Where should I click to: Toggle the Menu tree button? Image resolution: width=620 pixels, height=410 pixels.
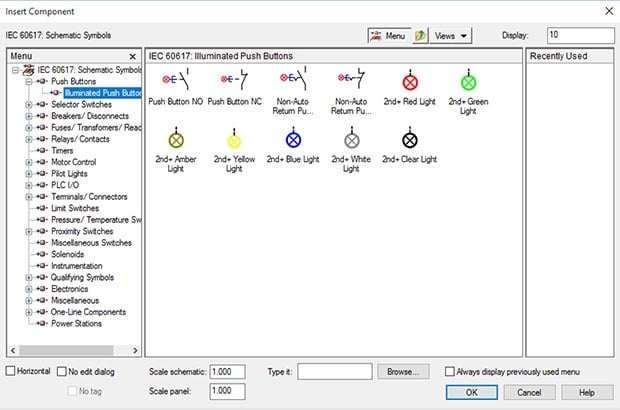388,36
